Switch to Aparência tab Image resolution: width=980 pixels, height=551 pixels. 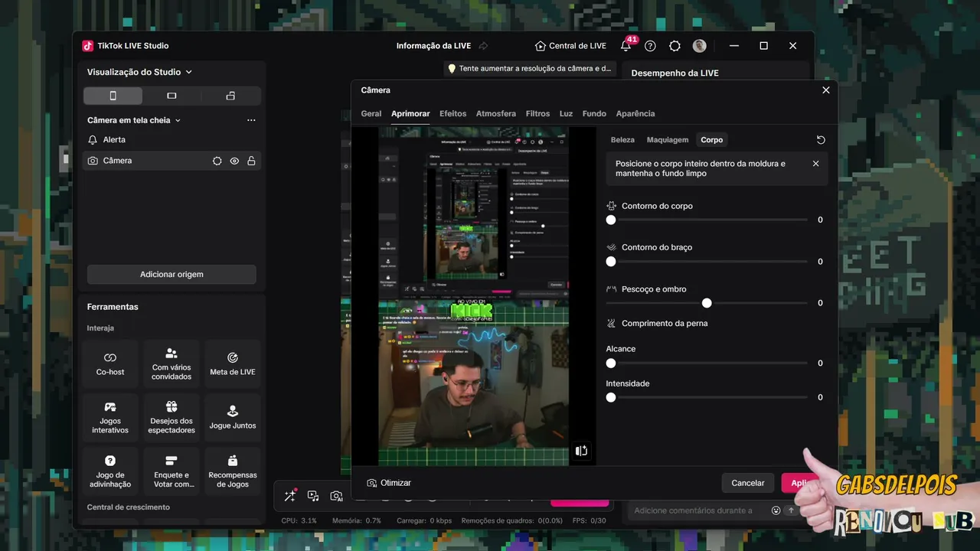pyautogui.click(x=635, y=113)
